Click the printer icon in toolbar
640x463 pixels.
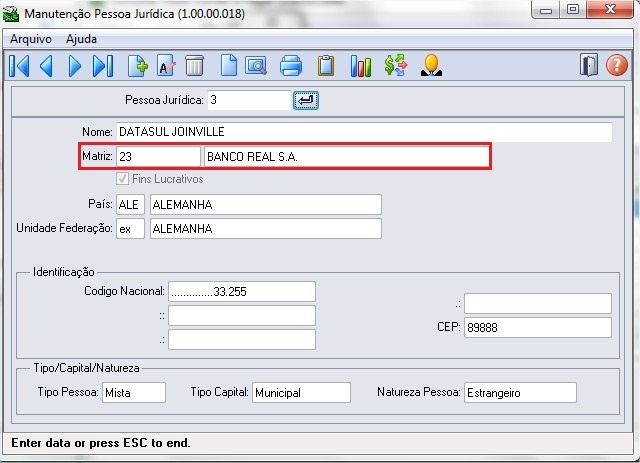[291, 67]
